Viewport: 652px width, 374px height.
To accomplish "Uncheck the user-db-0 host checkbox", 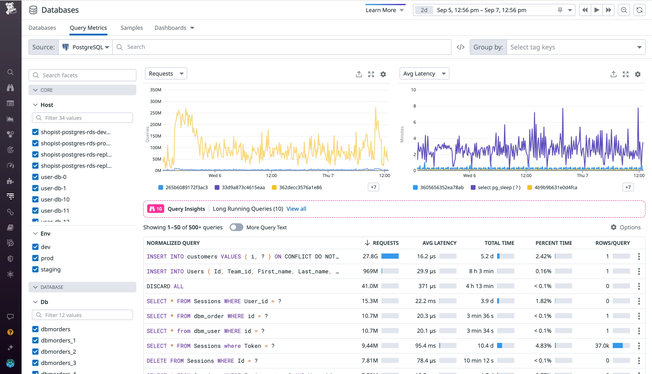I will tap(35, 177).
